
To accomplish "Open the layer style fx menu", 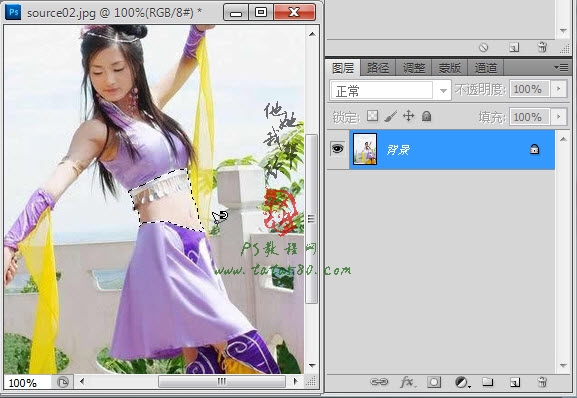I will point(407,382).
